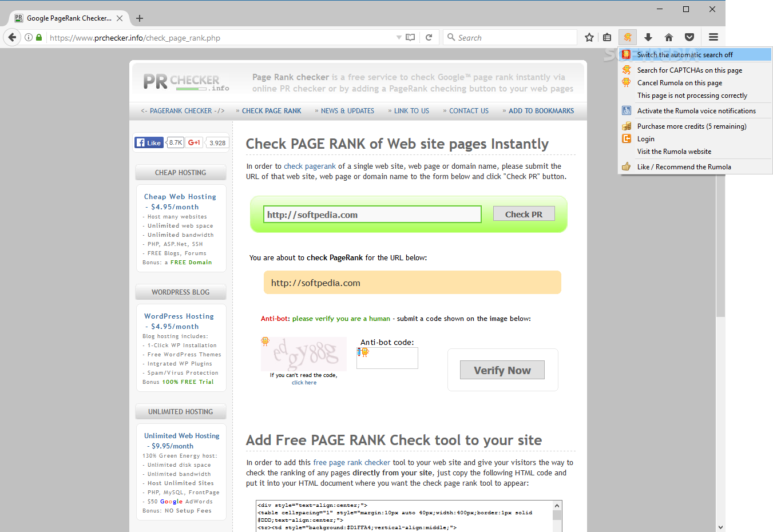Choose Like / Recommend the Rumola
Viewport: 773px width, 532px height.
(696, 166)
